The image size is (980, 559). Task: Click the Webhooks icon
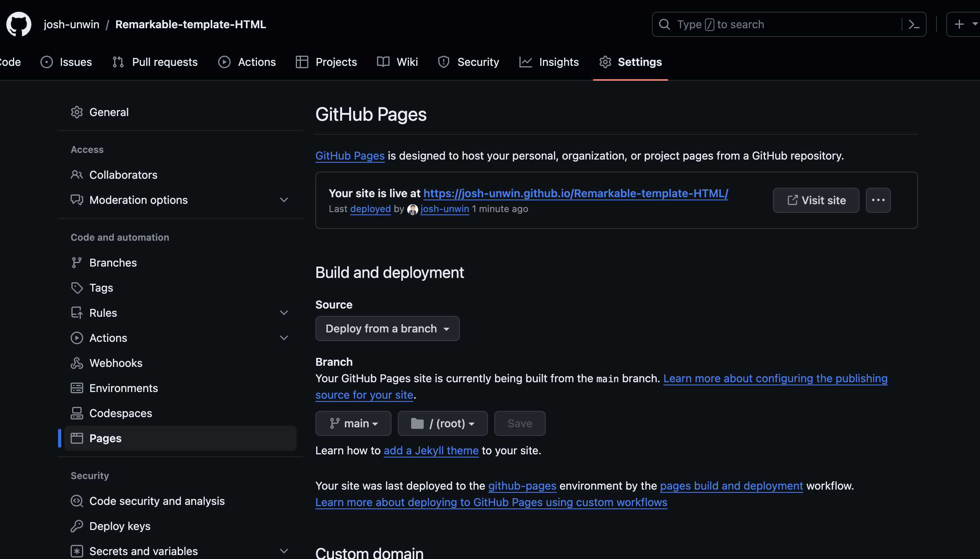77,363
